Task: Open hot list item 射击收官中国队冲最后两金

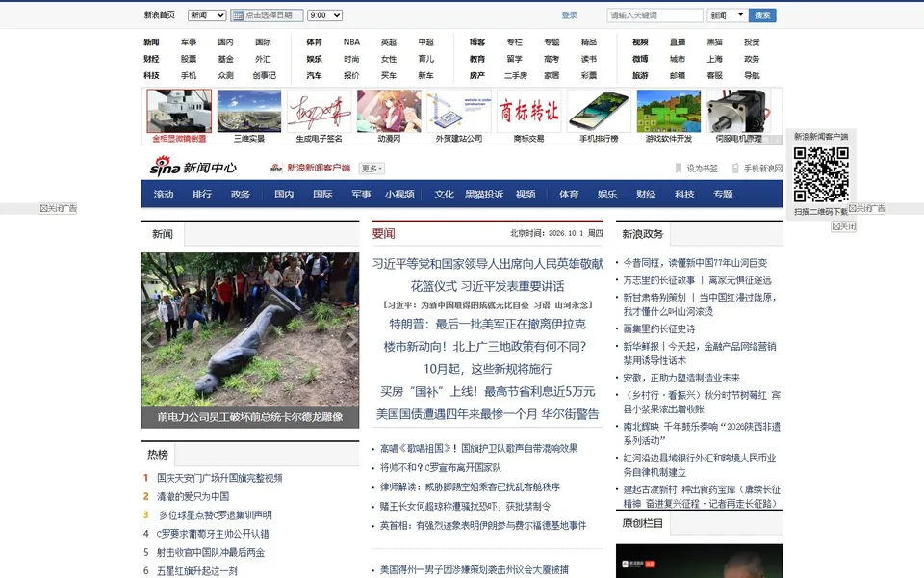Action: (x=211, y=553)
